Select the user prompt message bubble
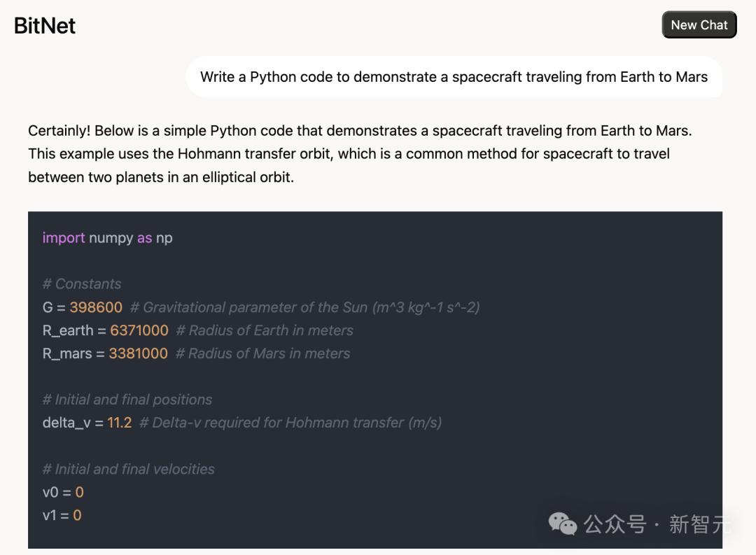Screen dimensions: 756x555 tap(454, 77)
